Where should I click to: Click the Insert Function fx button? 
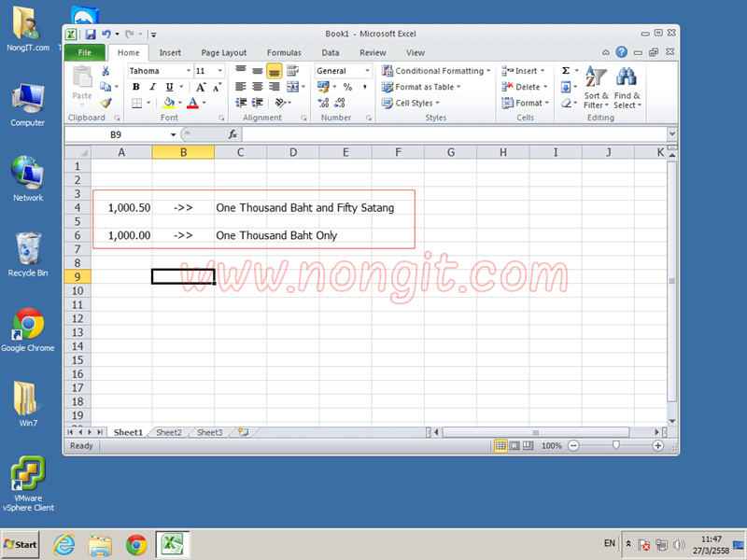[233, 134]
